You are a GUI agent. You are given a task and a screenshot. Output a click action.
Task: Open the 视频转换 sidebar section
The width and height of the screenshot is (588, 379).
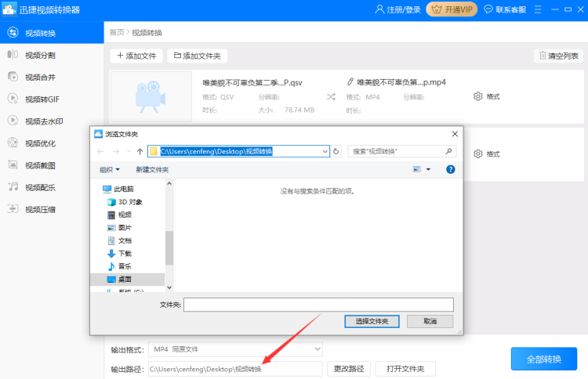click(x=52, y=33)
